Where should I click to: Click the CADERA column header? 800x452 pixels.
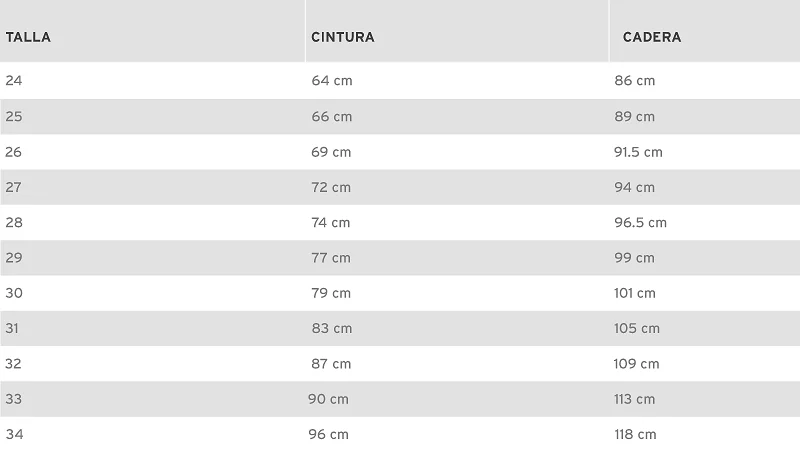coord(652,37)
